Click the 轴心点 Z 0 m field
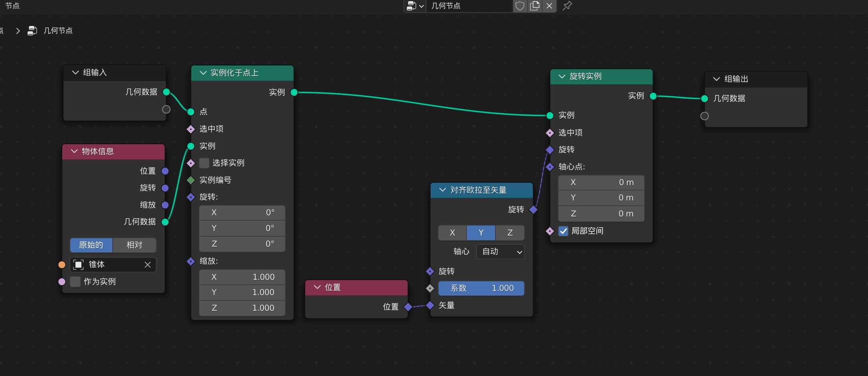 point(601,214)
